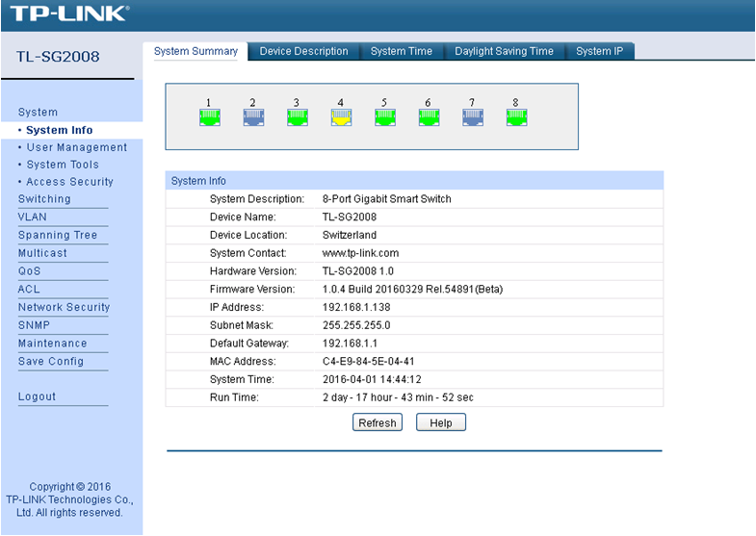Image resolution: width=756 pixels, height=536 pixels.
Task: Expand the SNMP menu
Action: tap(34, 325)
